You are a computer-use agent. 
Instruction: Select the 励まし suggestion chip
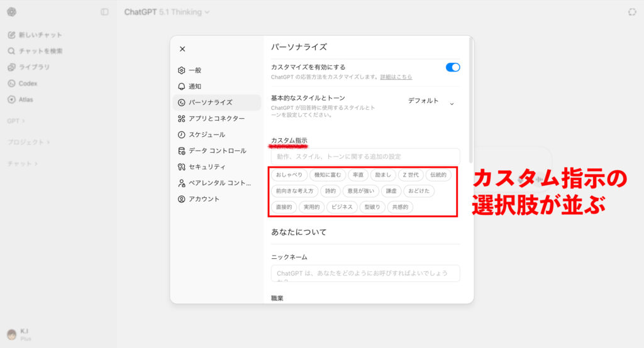(383, 175)
